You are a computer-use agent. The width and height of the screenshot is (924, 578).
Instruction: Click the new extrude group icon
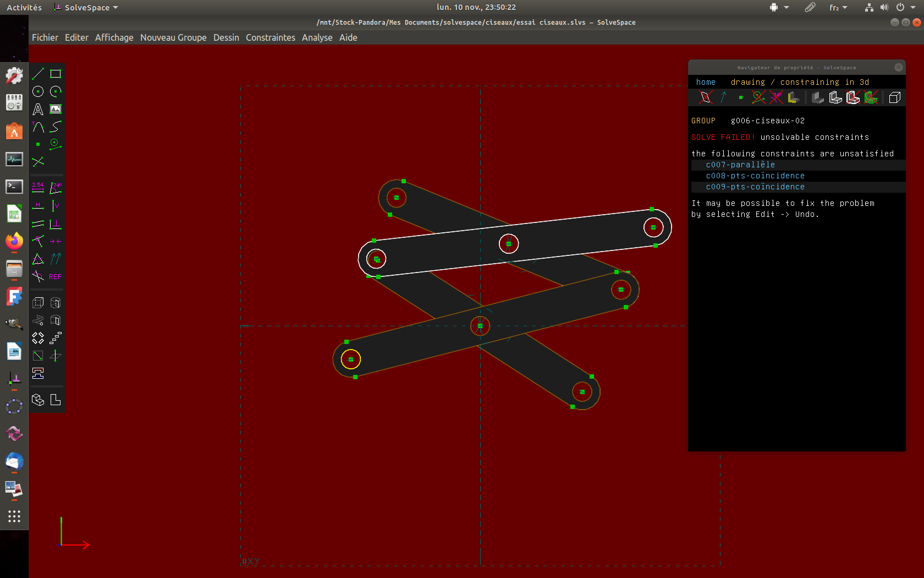[38, 303]
